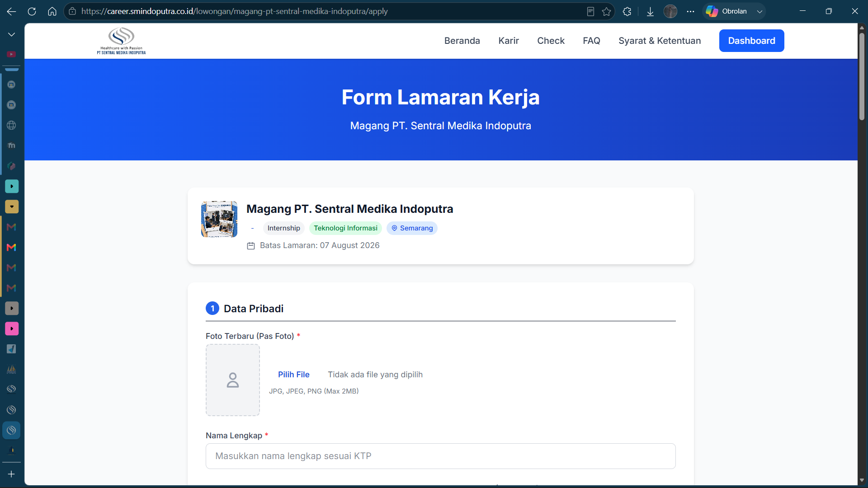Image resolution: width=868 pixels, height=488 pixels.
Task: Click the Dashboard button
Action: (x=751, y=41)
